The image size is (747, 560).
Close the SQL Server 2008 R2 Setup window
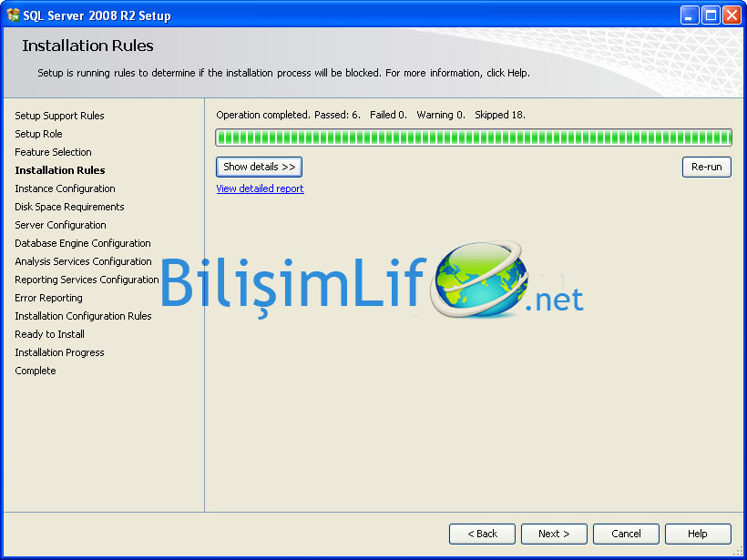732,15
